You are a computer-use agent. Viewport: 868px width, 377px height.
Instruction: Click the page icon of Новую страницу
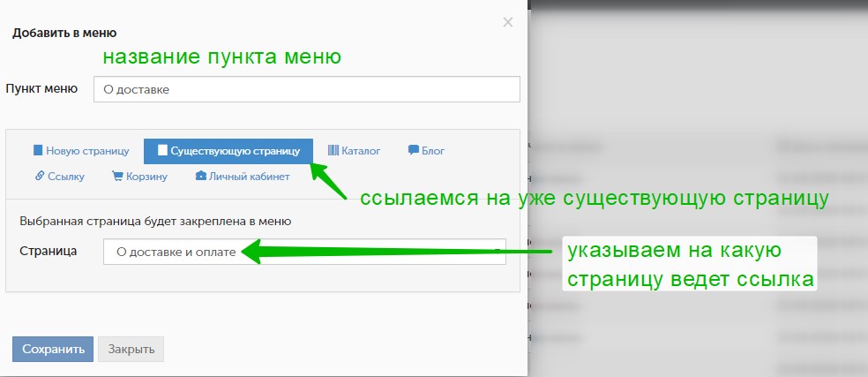[38, 151]
